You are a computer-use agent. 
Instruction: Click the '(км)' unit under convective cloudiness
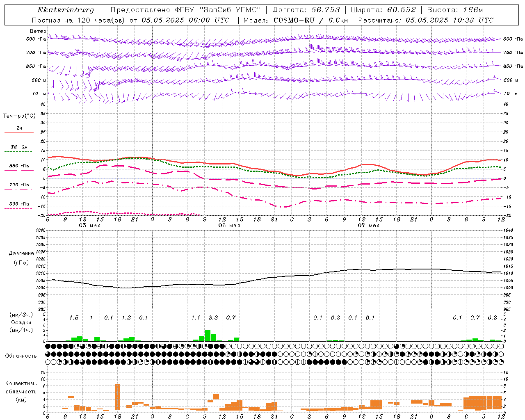tap(21, 399)
